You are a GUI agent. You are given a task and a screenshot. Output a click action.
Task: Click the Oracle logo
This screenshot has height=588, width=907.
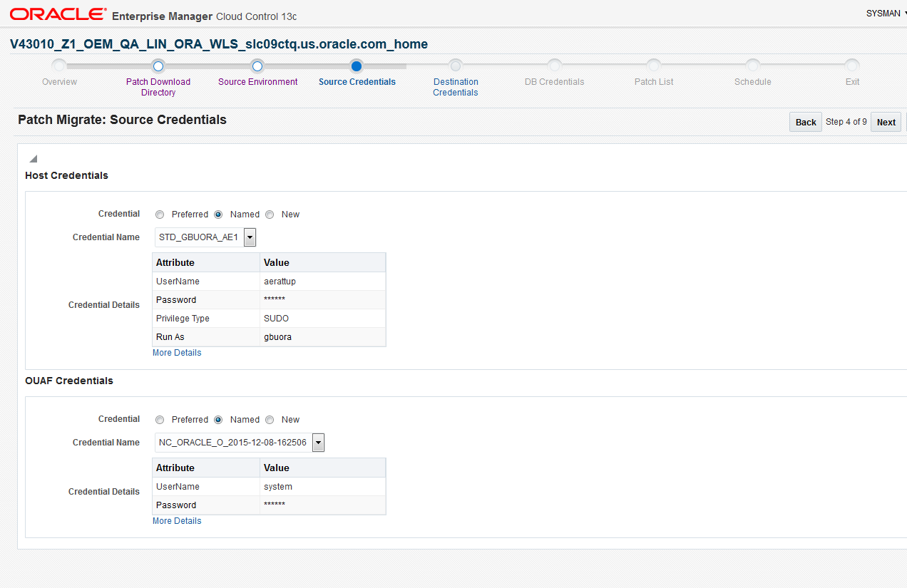58,14
